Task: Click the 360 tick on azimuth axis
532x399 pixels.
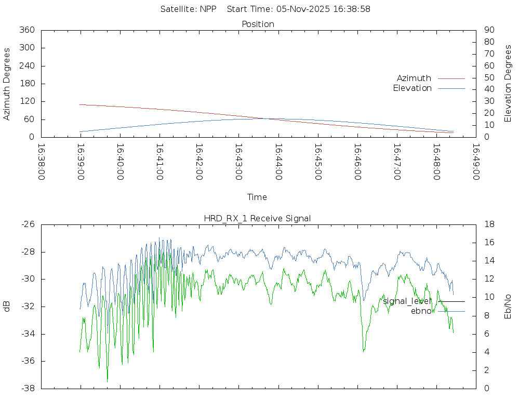Action: click(26, 30)
